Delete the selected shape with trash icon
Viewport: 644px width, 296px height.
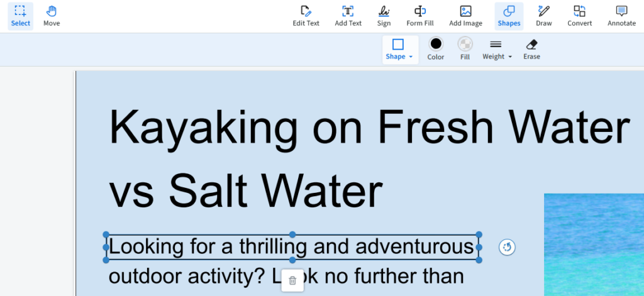coord(292,280)
